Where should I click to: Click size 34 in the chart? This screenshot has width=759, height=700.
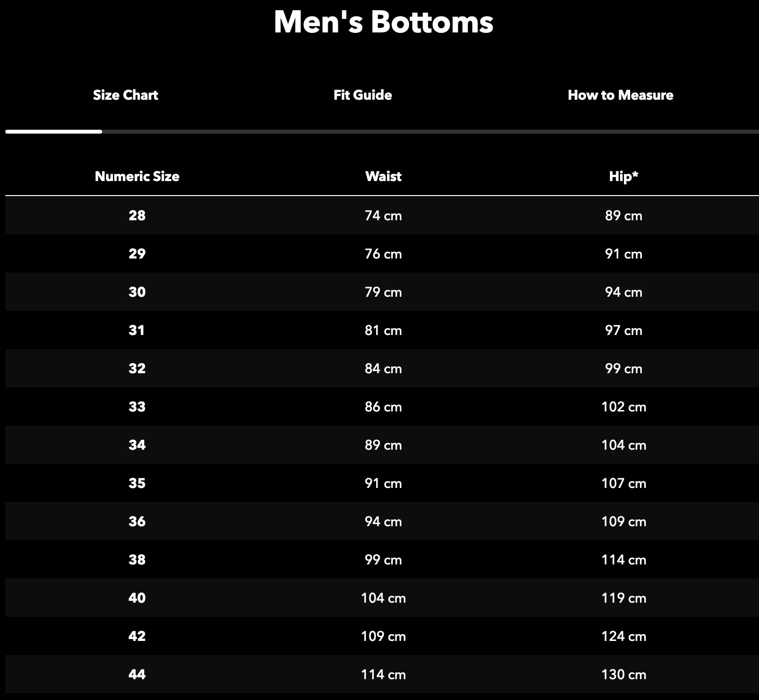[x=137, y=445]
